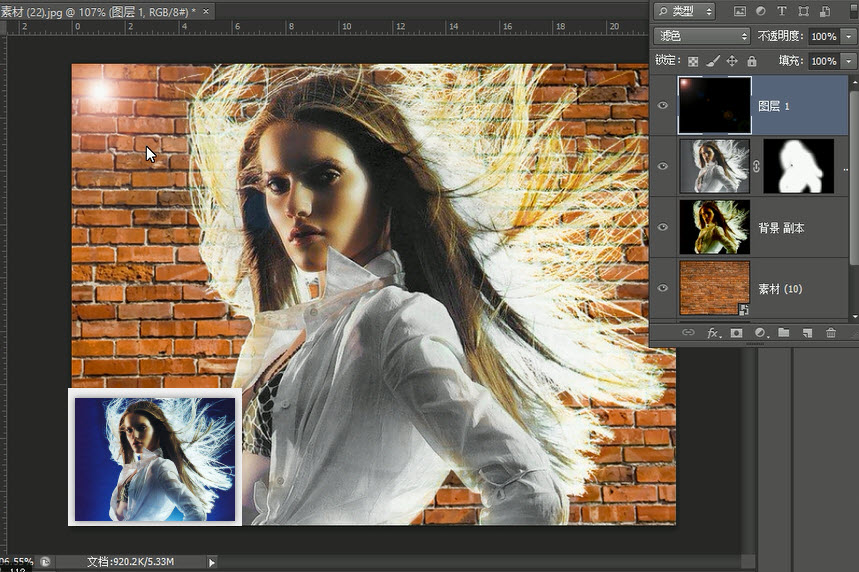Image resolution: width=859 pixels, height=572 pixels.
Task: Click the 填充 label
Action: point(792,61)
